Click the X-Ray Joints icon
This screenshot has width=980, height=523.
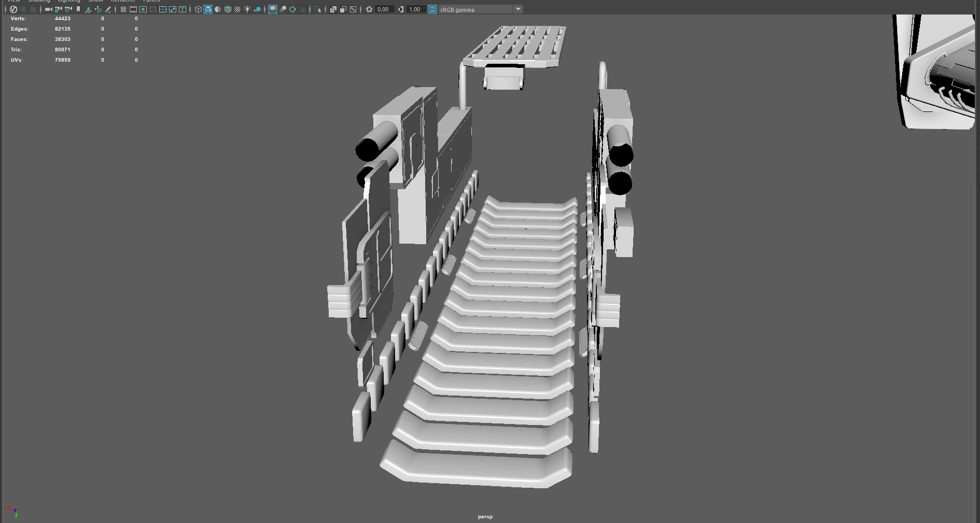(x=353, y=9)
